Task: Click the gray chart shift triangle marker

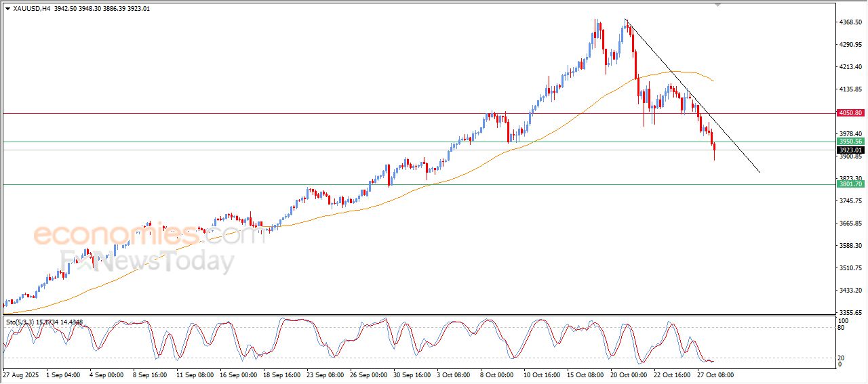Action: click(x=718, y=5)
